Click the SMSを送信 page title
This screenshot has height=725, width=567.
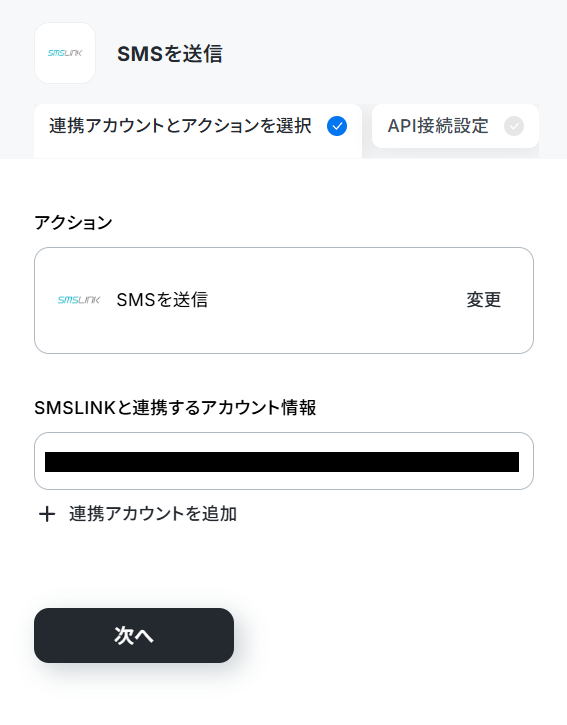click(170, 54)
